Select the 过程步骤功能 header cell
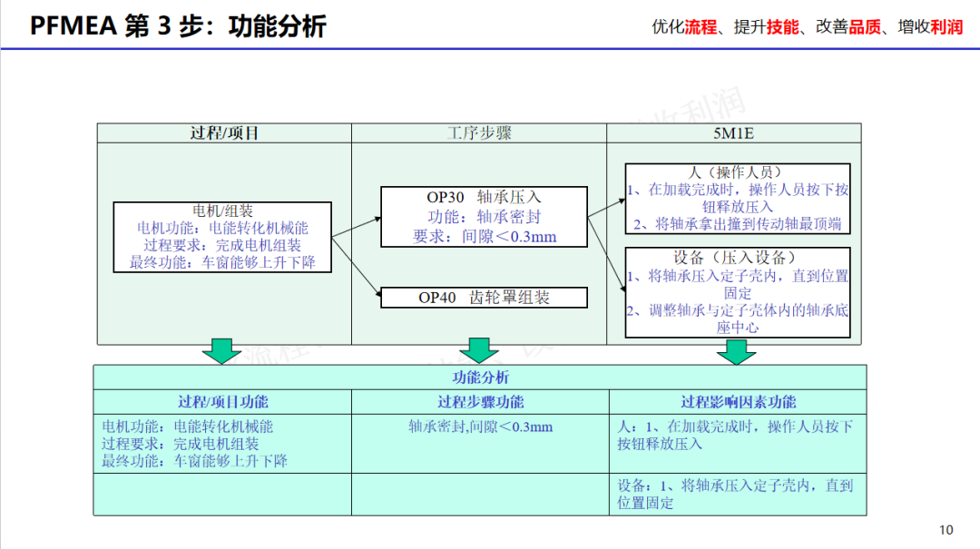 click(x=480, y=402)
